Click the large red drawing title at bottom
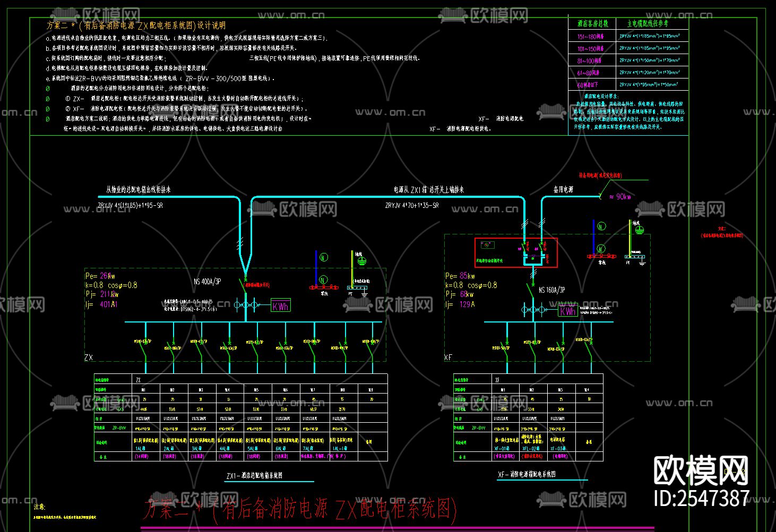The height and width of the screenshot is (532, 776). point(300,509)
